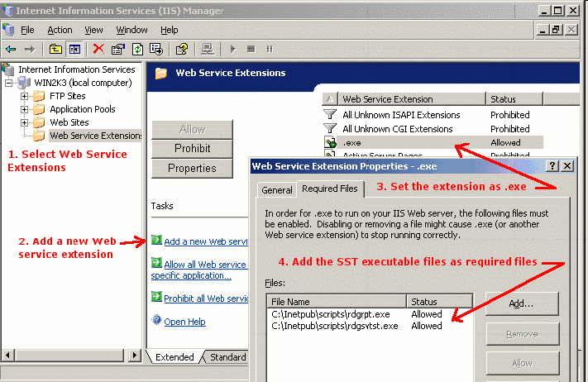Click the tree pane right scroll arrow
Screen dimensions: 588x382
point(134,355)
